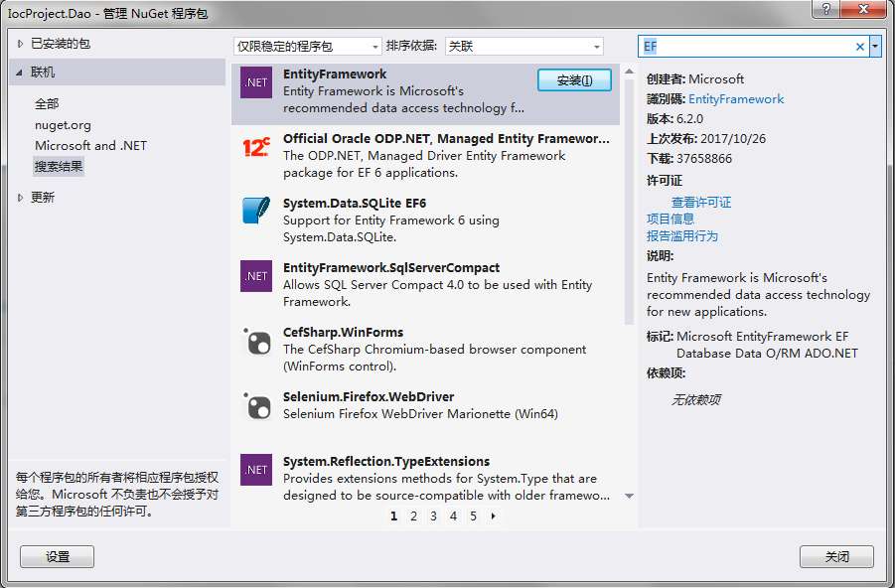Click the 无依赖项 dependency text
Image resolution: width=895 pixels, height=588 pixels.
tap(695, 399)
